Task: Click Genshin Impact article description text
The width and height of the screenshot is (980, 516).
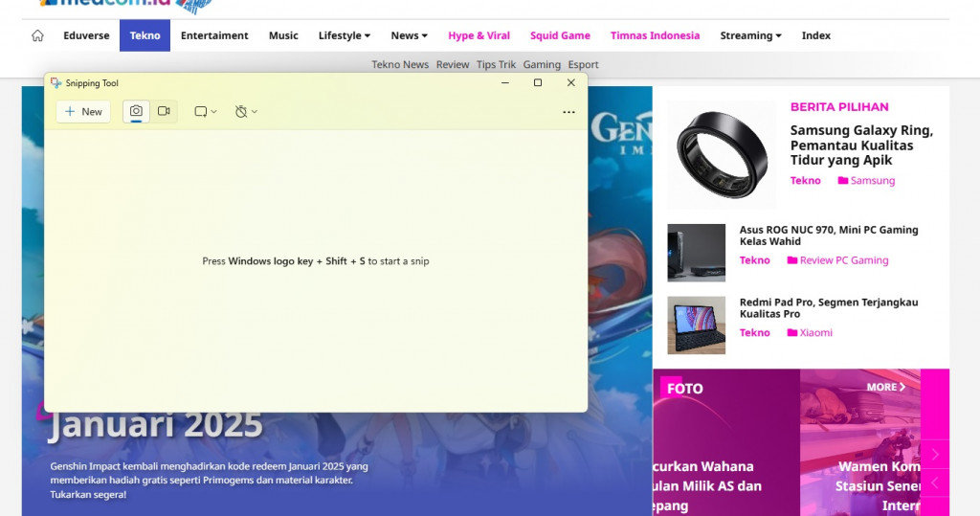Action: [x=209, y=481]
